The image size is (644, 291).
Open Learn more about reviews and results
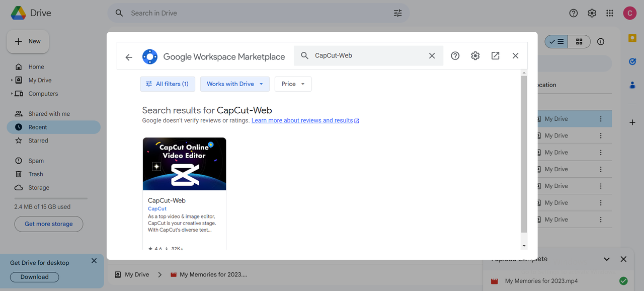(x=305, y=121)
